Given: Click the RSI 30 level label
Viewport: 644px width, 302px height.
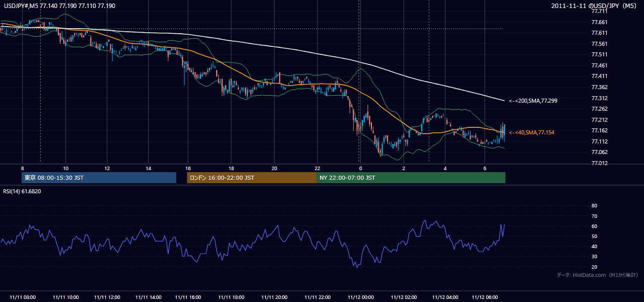Looking at the screenshot, I should [x=594, y=256].
